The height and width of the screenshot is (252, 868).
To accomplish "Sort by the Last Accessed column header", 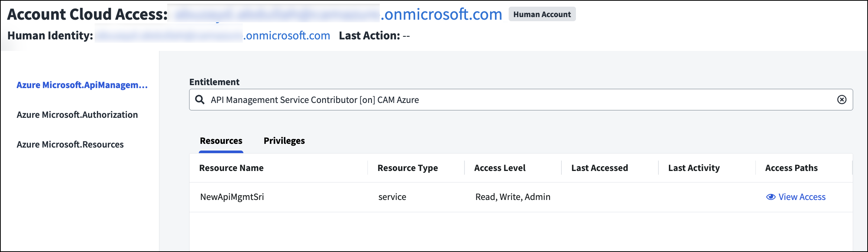I will coord(599,168).
